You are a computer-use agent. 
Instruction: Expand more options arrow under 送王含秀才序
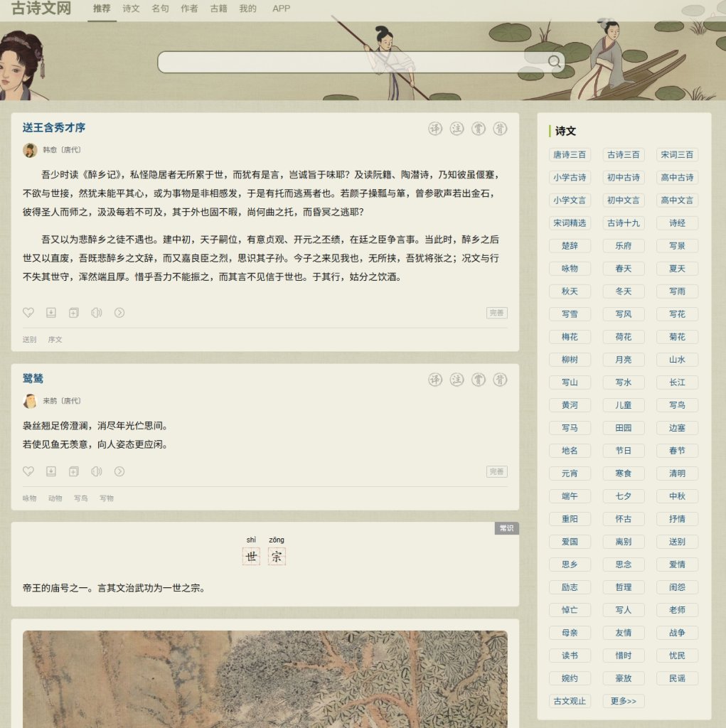(119, 313)
